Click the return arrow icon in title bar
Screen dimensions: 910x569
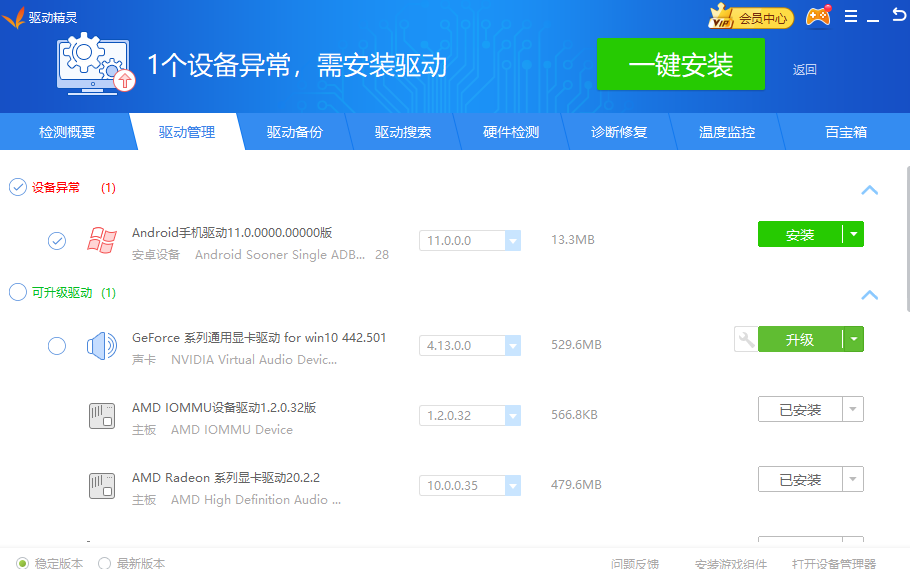[899, 15]
